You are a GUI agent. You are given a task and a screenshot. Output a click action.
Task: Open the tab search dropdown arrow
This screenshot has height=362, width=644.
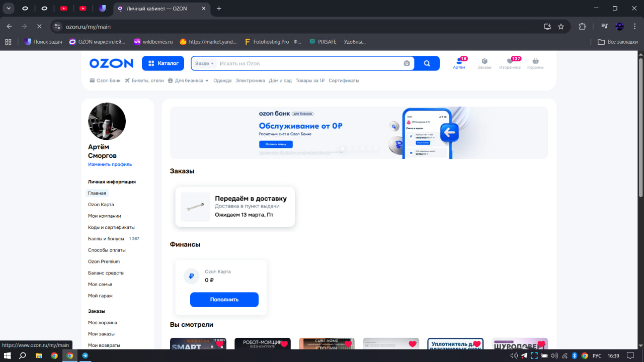pyautogui.click(x=9, y=9)
